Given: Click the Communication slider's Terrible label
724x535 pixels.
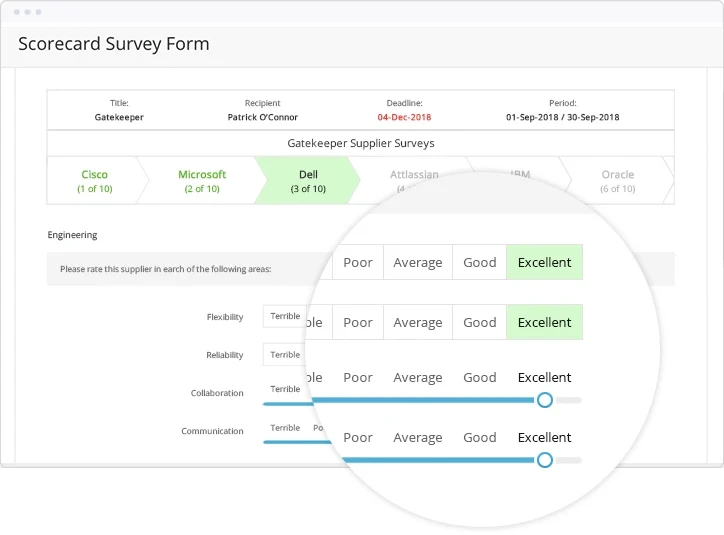Looking at the screenshot, I should coord(285,428).
